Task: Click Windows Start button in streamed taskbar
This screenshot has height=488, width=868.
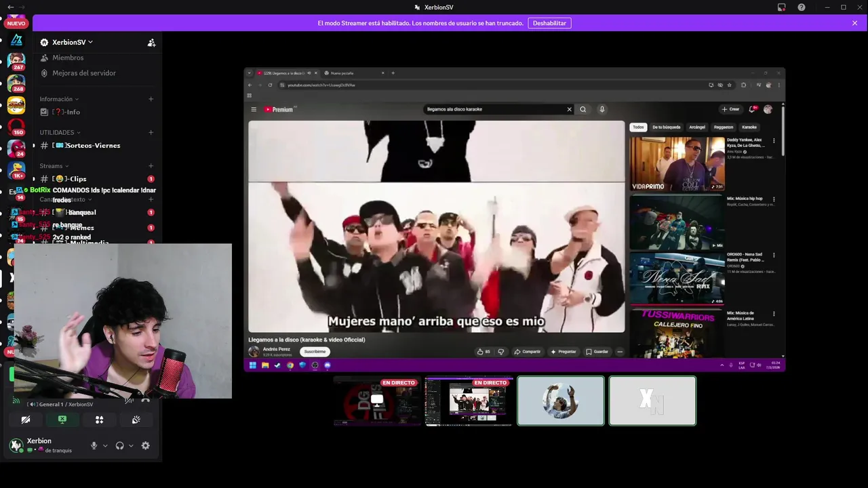Action: coord(252,365)
